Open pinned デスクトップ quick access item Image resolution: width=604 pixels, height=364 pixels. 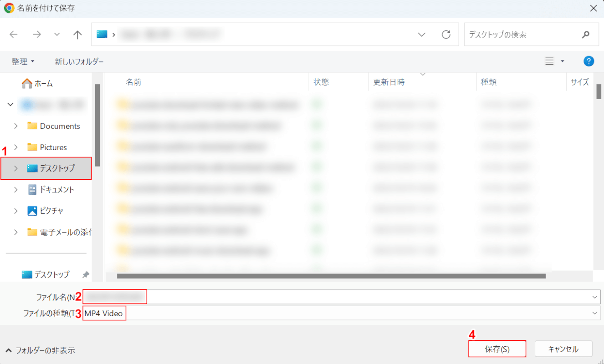click(46, 274)
